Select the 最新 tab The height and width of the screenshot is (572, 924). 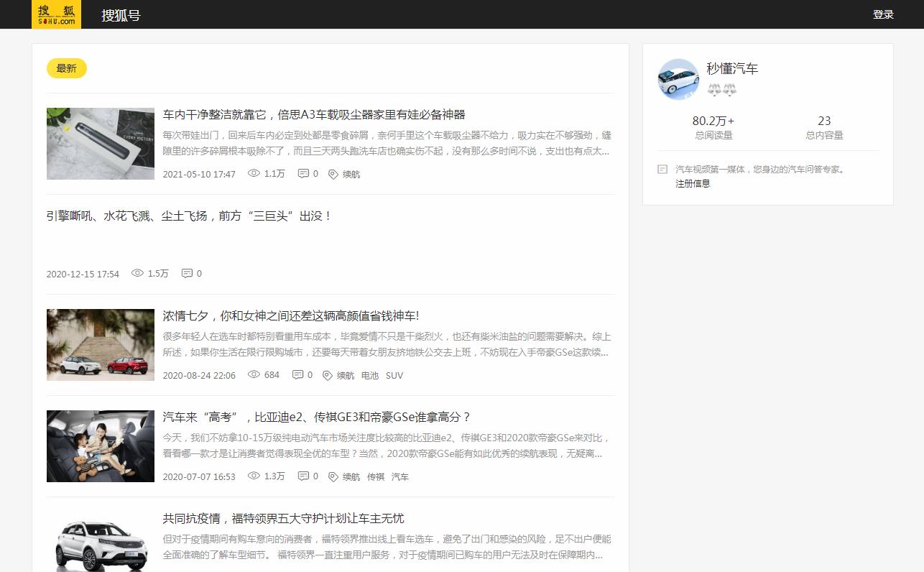coord(66,68)
